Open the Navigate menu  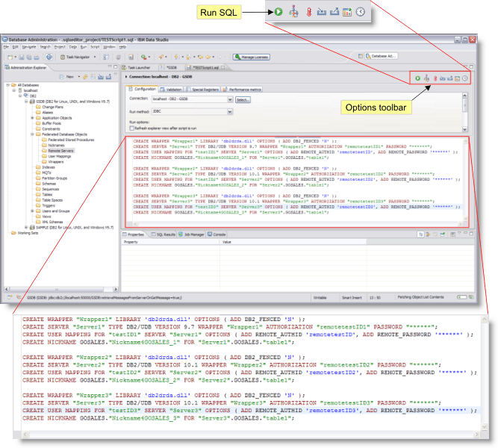[x=29, y=47]
